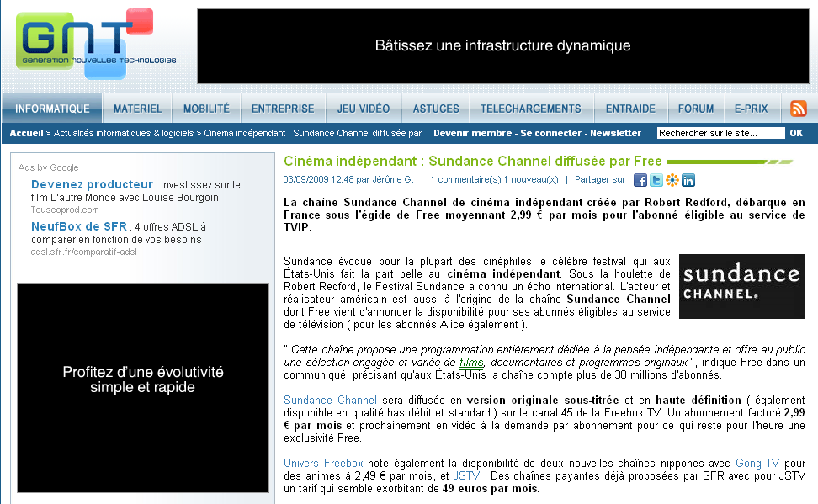Viewport: 818px width, 504px height.
Task: Select the ENTRAIDE tab
Action: 630,109
